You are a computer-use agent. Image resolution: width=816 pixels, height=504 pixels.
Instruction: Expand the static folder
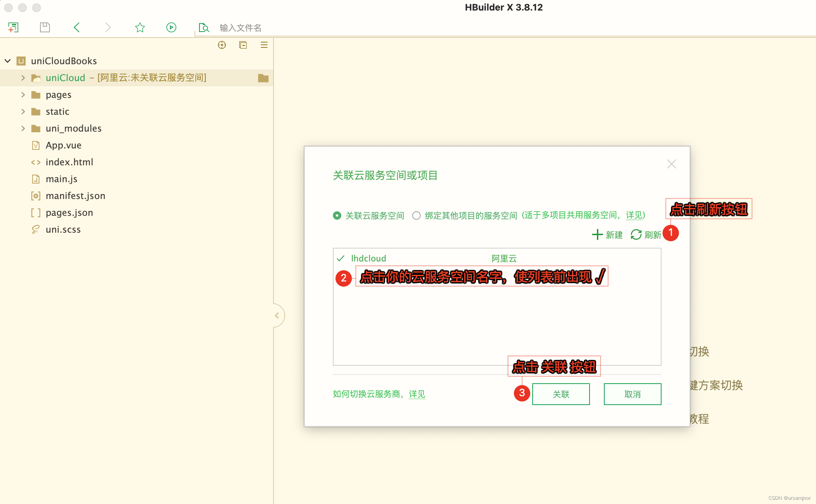[23, 112]
